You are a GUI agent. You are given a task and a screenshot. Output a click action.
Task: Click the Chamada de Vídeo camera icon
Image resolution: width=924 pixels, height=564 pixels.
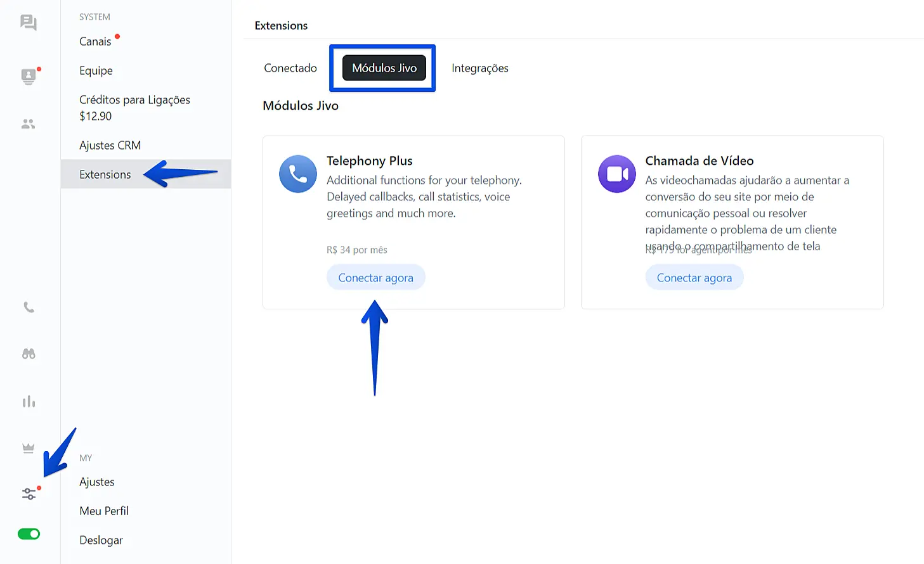[x=617, y=174]
